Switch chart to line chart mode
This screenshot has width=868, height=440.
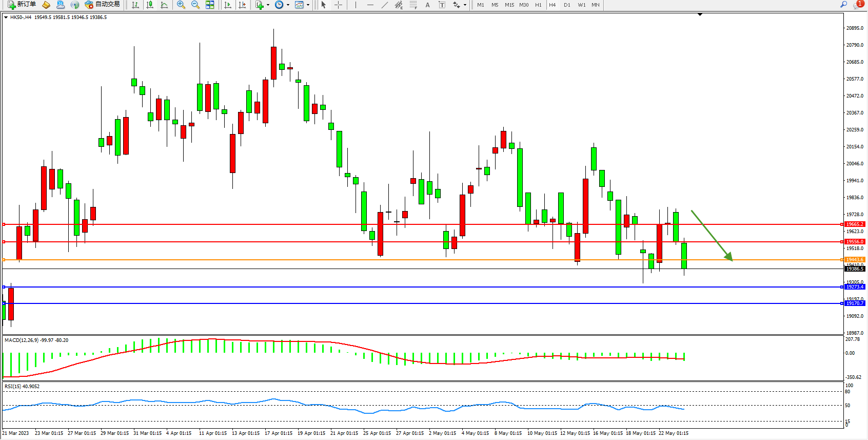pos(164,5)
